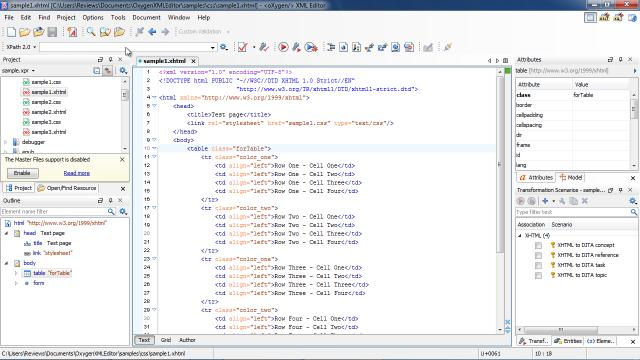Switch to Entities tab

tap(568, 341)
